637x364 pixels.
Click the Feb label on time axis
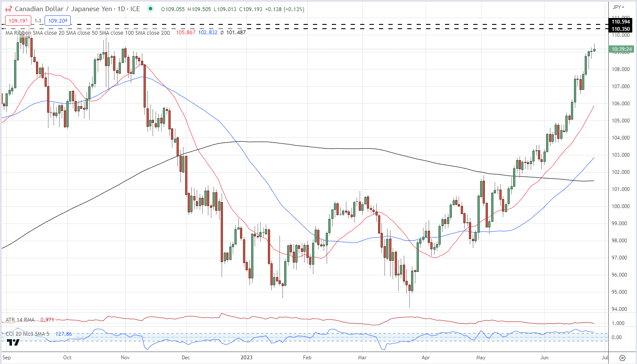coord(307,357)
